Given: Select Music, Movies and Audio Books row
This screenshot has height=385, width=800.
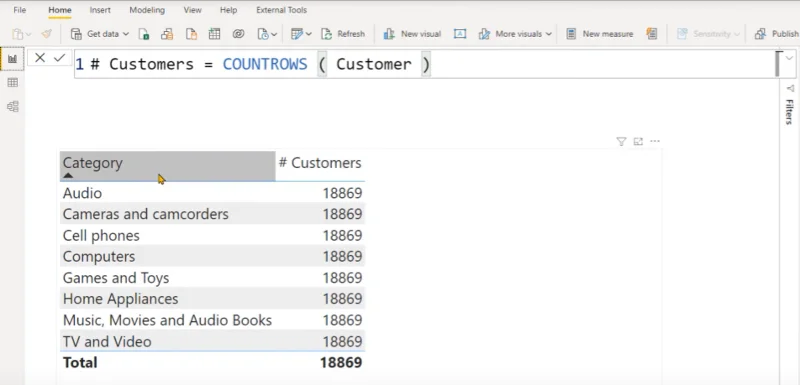Looking at the screenshot, I should coord(212,320).
